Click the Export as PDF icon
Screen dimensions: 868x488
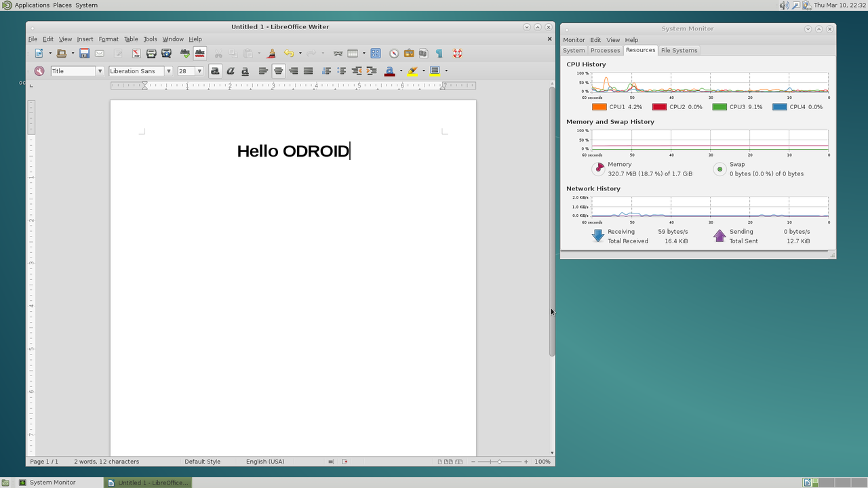(x=136, y=54)
